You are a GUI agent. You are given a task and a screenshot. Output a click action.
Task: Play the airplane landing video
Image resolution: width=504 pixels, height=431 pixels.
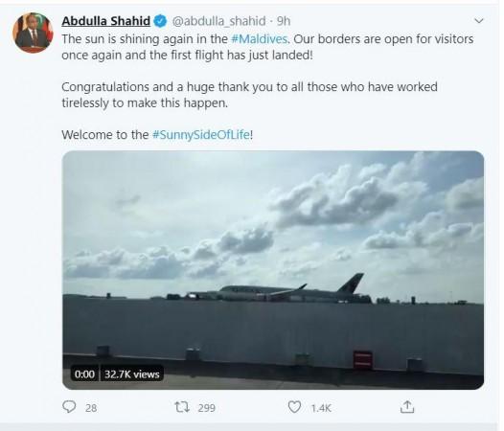273,270
